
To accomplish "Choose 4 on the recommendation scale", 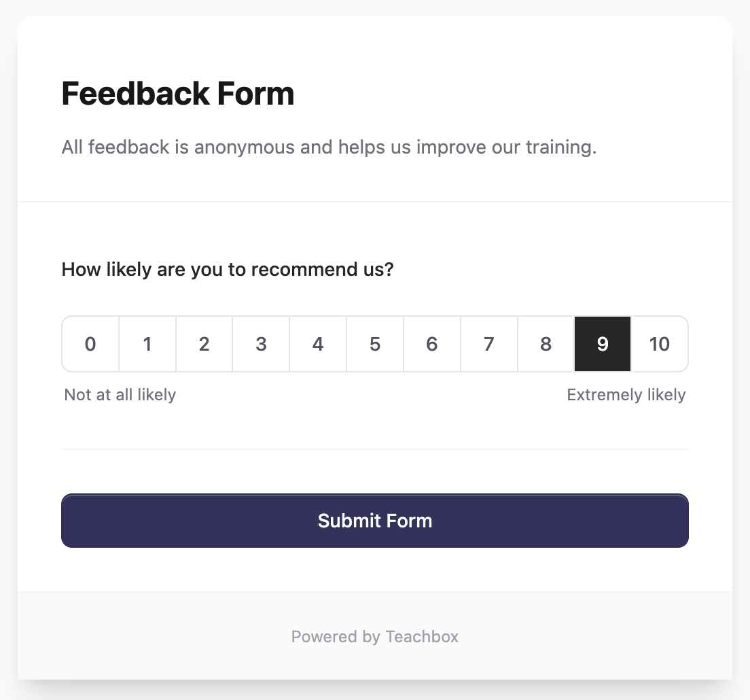I will pos(318,344).
